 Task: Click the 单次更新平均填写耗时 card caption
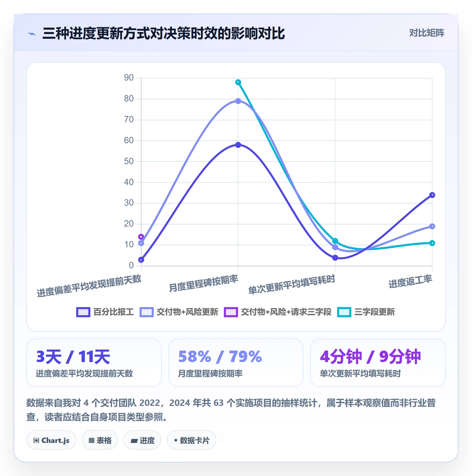360,374
